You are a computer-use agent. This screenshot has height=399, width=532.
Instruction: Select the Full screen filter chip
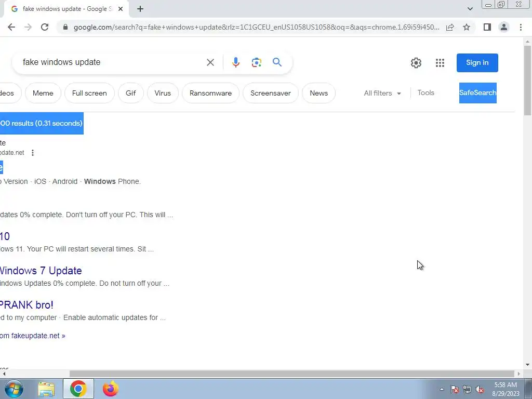tap(89, 93)
